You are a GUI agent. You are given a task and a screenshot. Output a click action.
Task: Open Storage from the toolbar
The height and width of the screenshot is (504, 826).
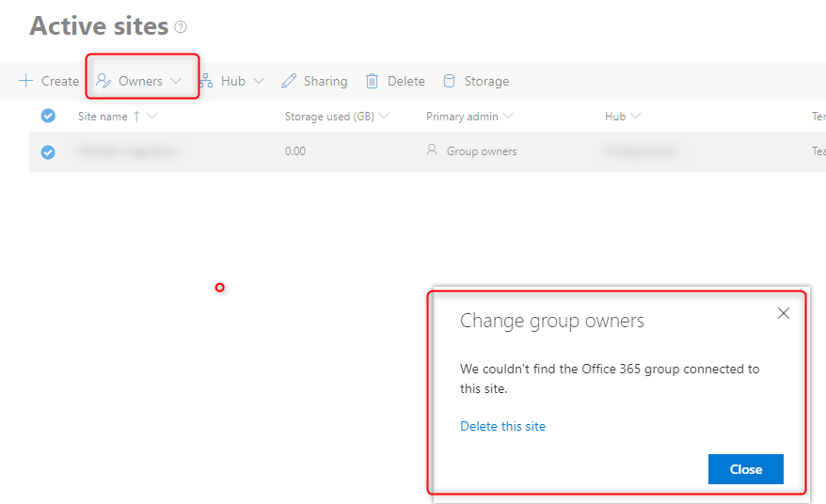[476, 81]
